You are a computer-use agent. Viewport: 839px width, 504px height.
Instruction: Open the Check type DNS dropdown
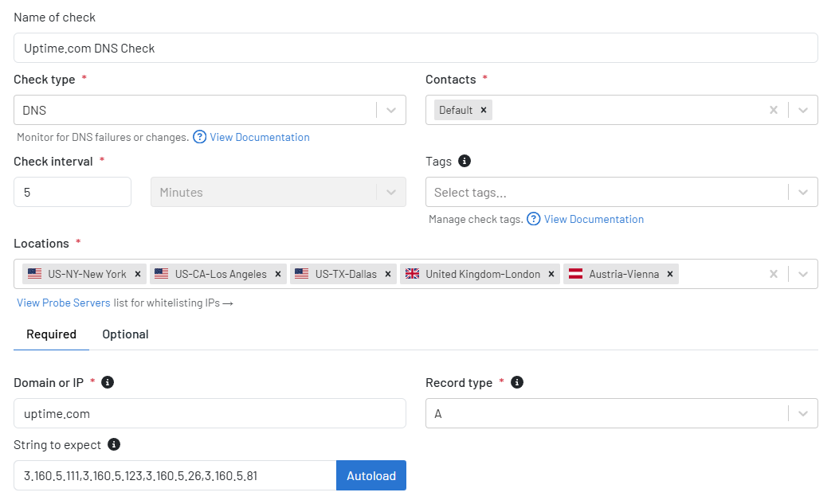(x=210, y=110)
